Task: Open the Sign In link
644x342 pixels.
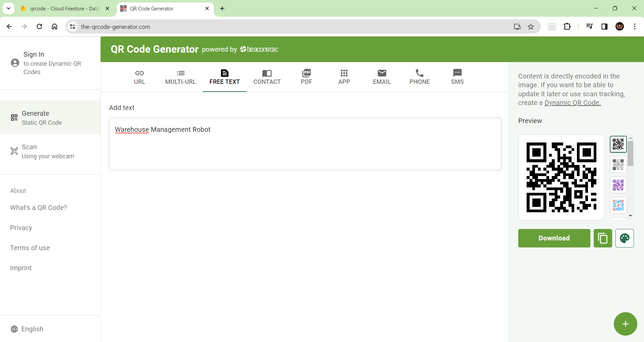Action: (x=34, y=54)
